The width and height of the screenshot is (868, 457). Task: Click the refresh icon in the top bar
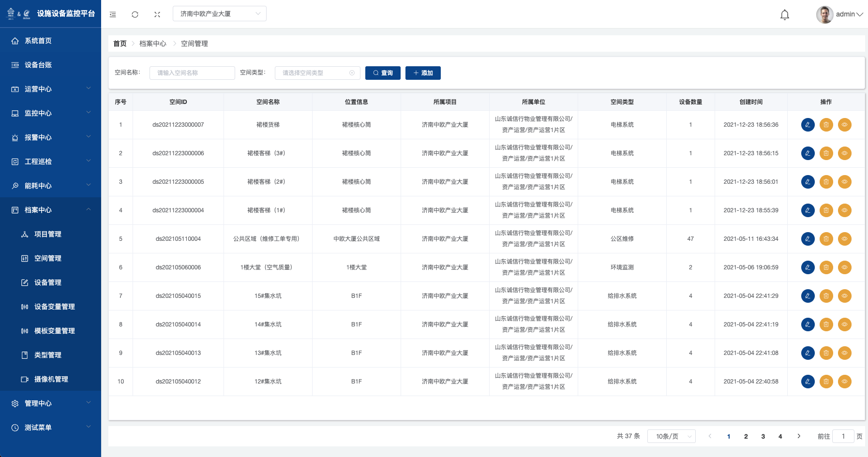click(135, 15)
